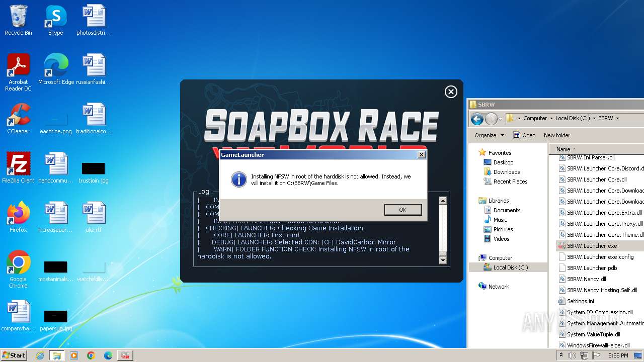Click New folder in Explorer toolbar

(557, 135)
